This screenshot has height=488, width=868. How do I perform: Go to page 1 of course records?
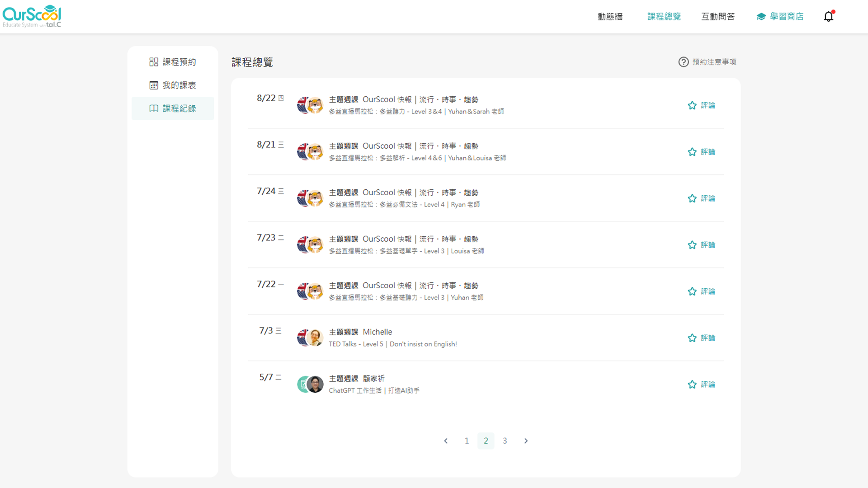pos(467,441)
